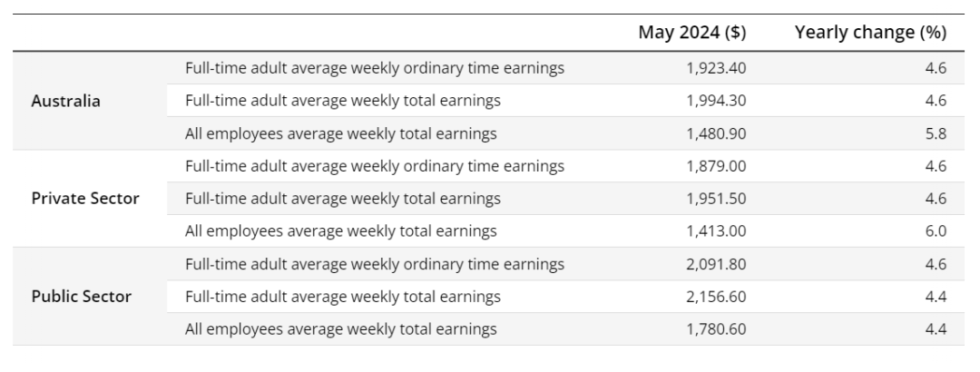Select the 1,879.00 earnings cell
Image resolution: width=980 pixels, height=372 pixels.
click(x=717, y=166)
